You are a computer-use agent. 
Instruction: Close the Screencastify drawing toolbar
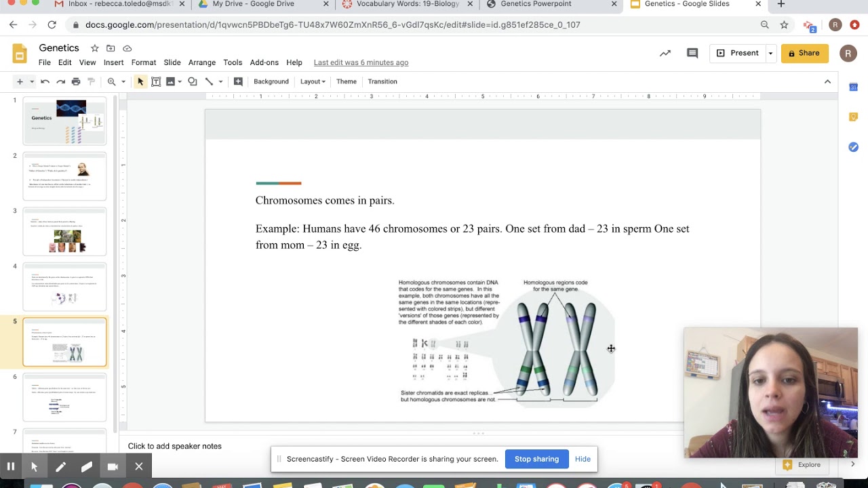coord(138,466)
